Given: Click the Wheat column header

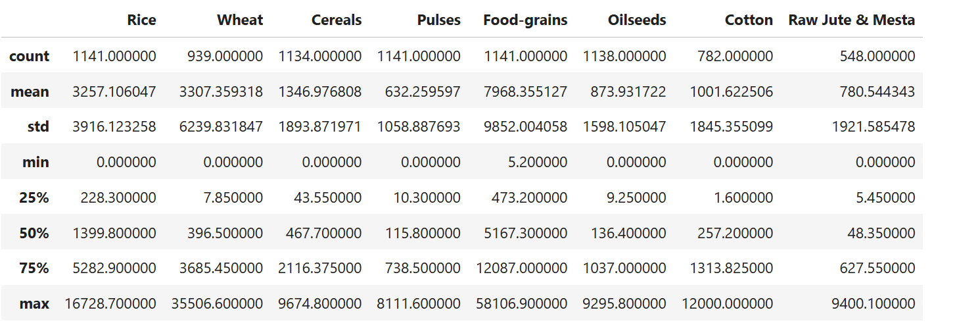Looking at the screenshot, I should click(x=240, y=20).
